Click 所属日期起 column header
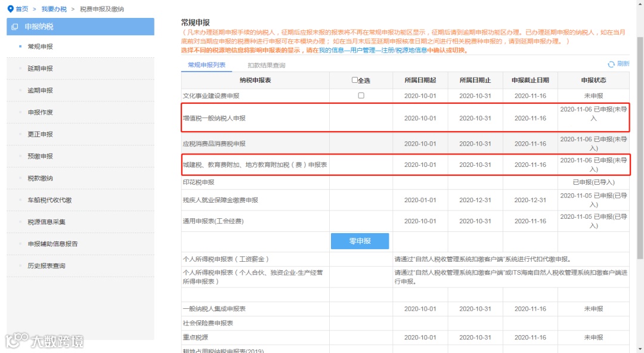 [420, 80]
